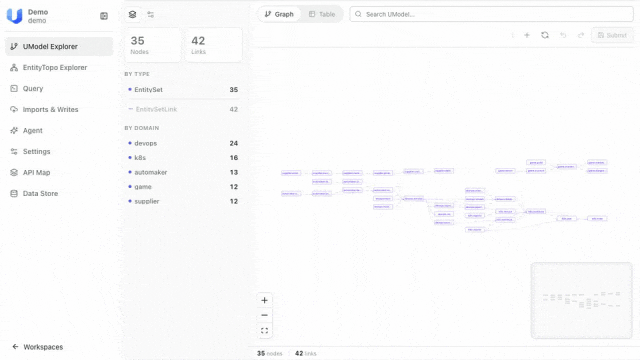Viewport: 640px width, 360px height.
Task: Toggle EntitySetLink type filter
Action: (x=183, y=109)
